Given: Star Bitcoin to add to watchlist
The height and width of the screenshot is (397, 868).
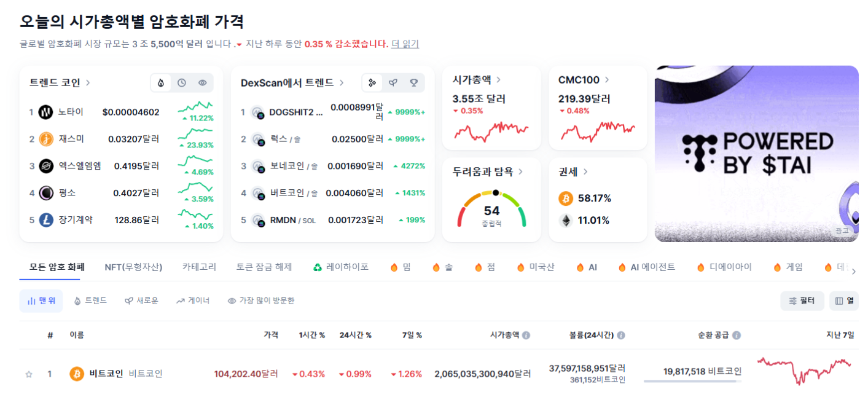Looking at the screenshot, I should 28,374.
